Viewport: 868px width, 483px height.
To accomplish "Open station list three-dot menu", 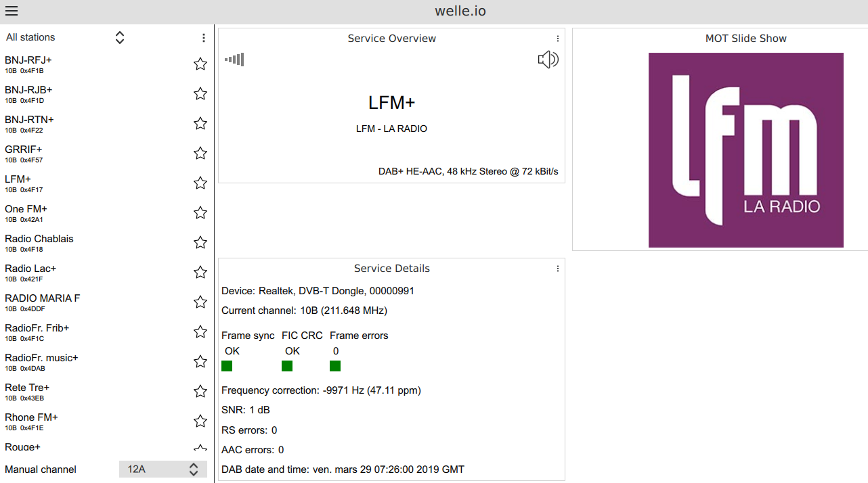I will [204, 38].
